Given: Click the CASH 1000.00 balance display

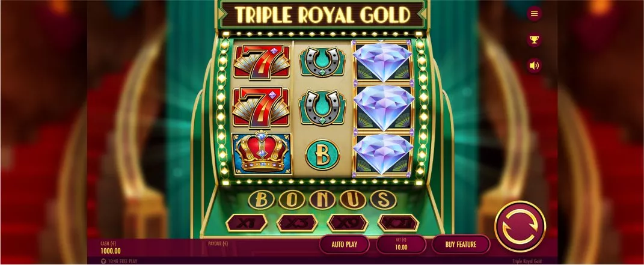Looking at the screenshot, I should click(x=111, y=248).
